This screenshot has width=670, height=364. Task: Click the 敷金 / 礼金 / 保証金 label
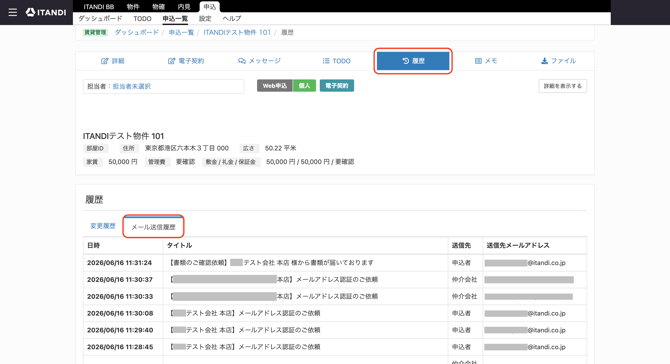(231, 162)
